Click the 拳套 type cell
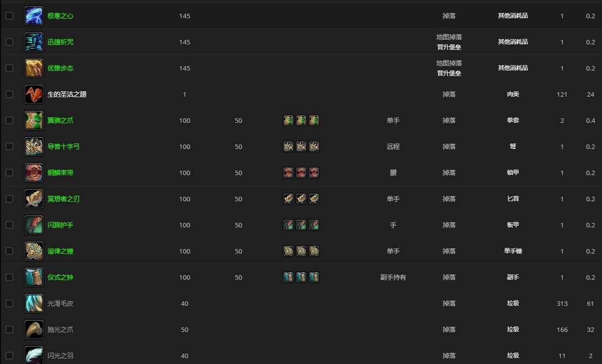 [x=513, y=120]
